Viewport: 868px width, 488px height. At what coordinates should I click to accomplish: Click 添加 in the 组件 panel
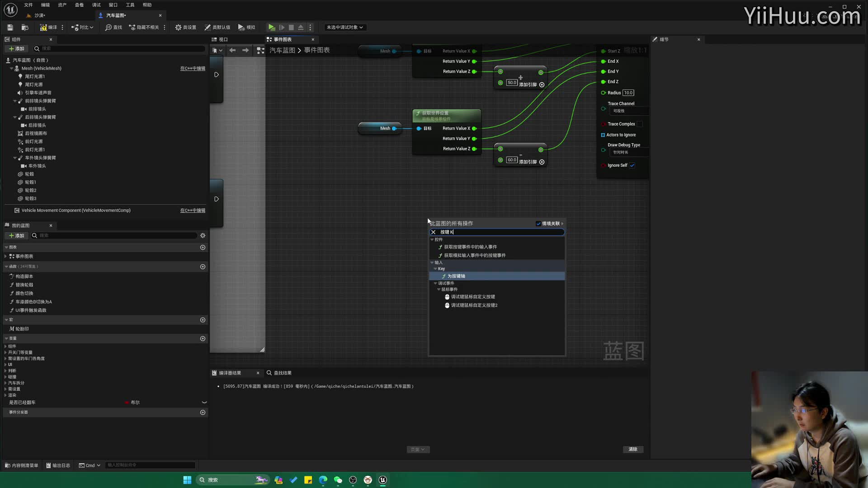coord(17,49)
